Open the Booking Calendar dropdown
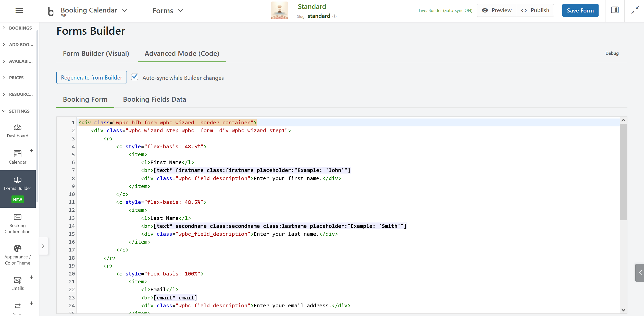The height and width of the screenshot is (316, 644). pyautogui.click(x=93, y=11)
